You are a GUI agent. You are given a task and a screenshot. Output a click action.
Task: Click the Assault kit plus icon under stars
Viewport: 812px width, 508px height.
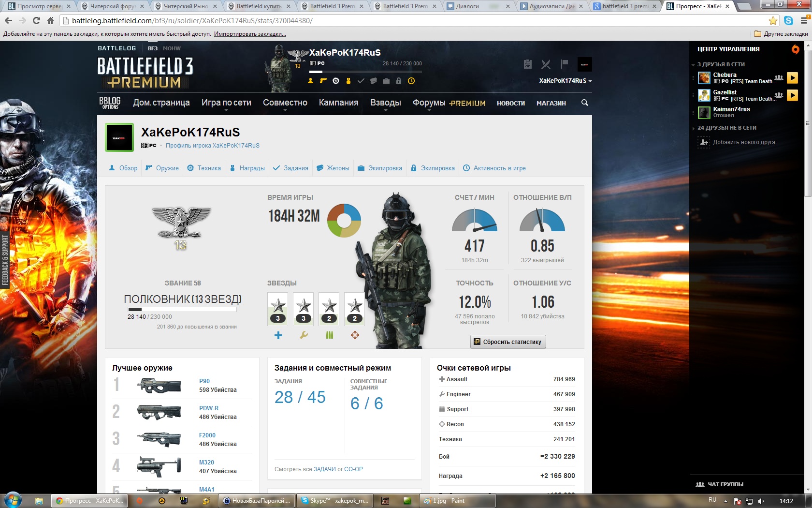[278, 335]
